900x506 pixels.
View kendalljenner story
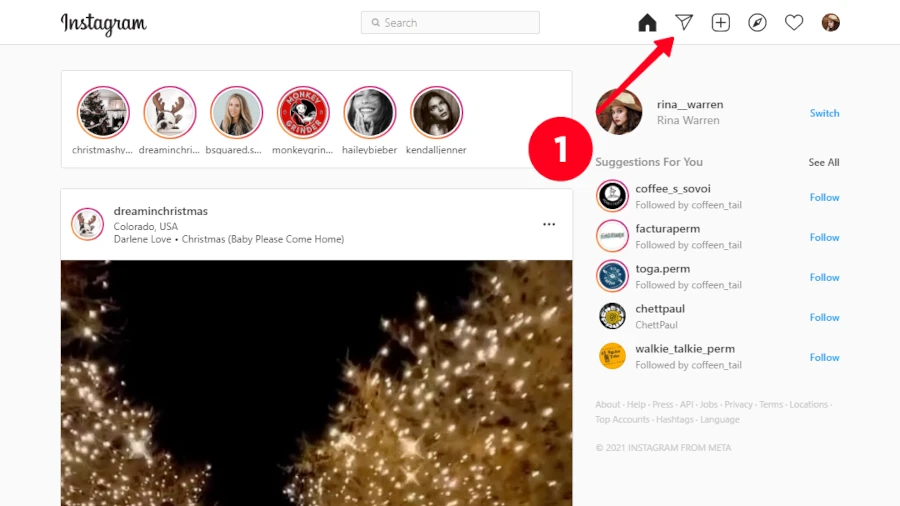436,113
